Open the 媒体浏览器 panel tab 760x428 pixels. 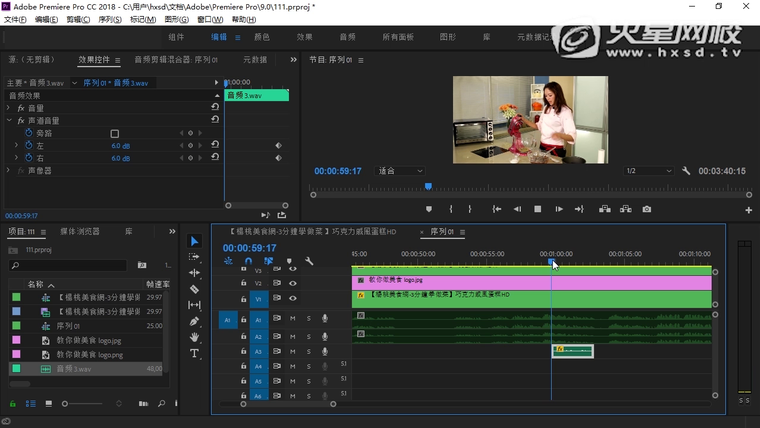coord(80,231)
